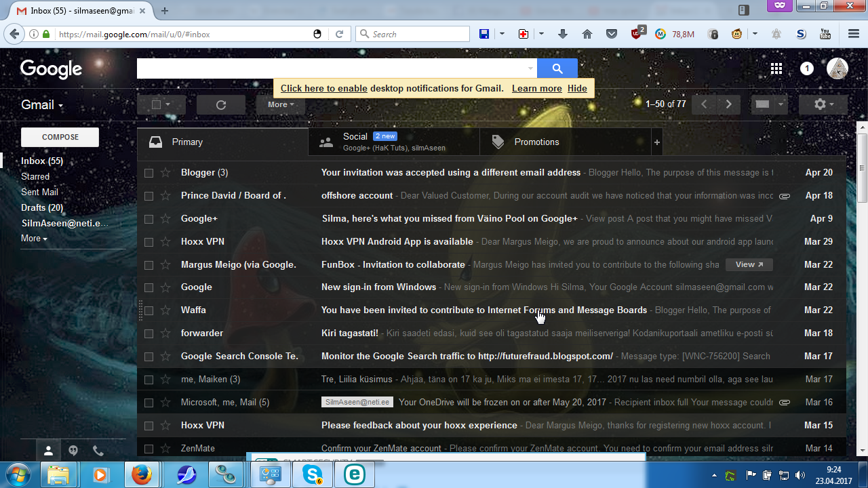868x488 pixels.
Task: Open the settings gear dropdown
Action: 823,104
